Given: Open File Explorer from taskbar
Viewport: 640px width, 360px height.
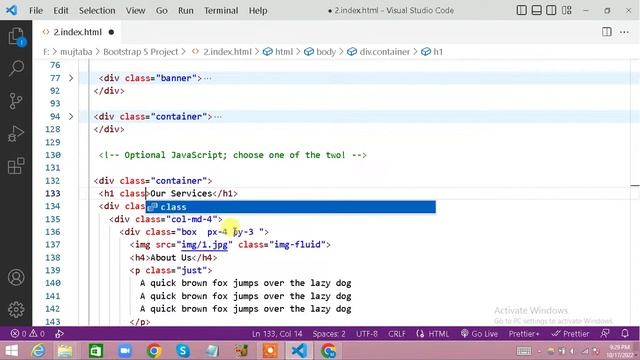Looking at the screenshot, I should click(x=65, y=351).
